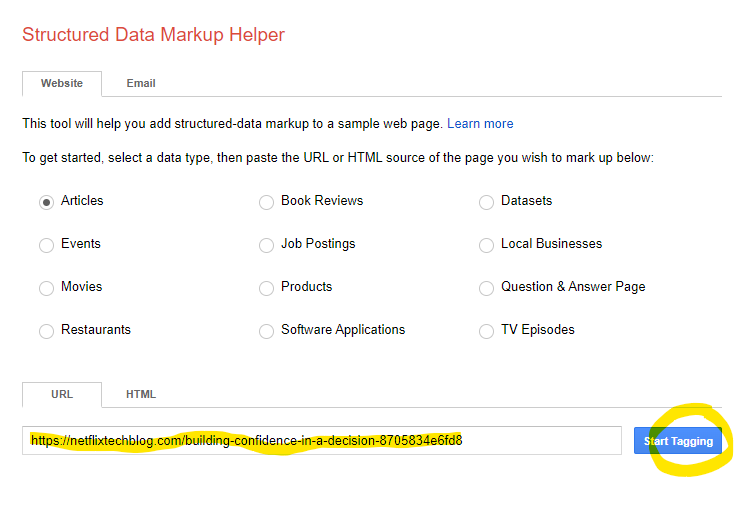The height and width of the screenshot is (509, 751).
Task: Open the Learn more link
Action: point(480,124)
